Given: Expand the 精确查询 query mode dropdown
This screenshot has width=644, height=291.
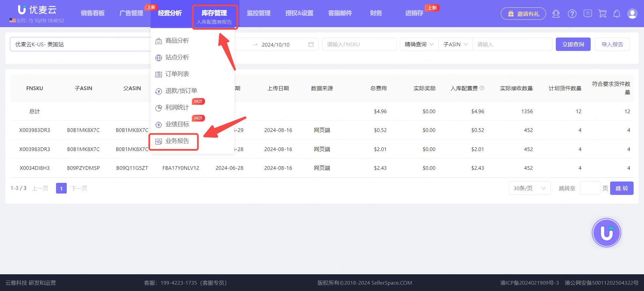Looking at the screenshot, I should pos(419,45).
